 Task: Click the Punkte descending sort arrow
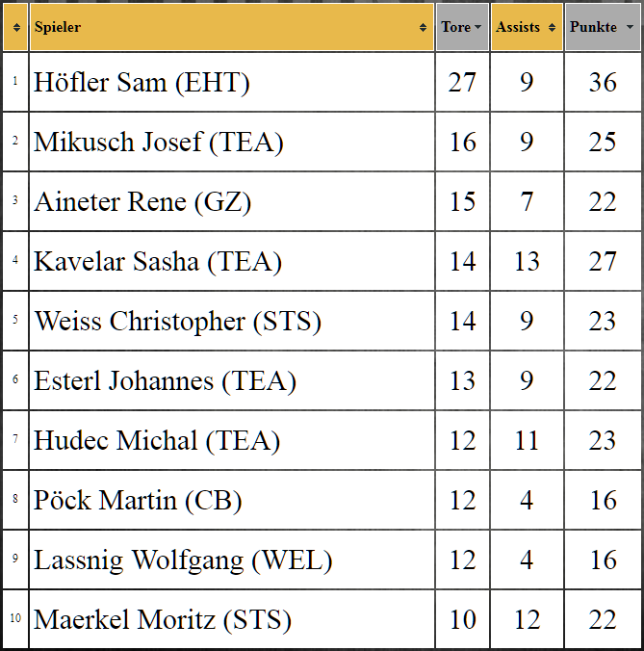point(630,27)
